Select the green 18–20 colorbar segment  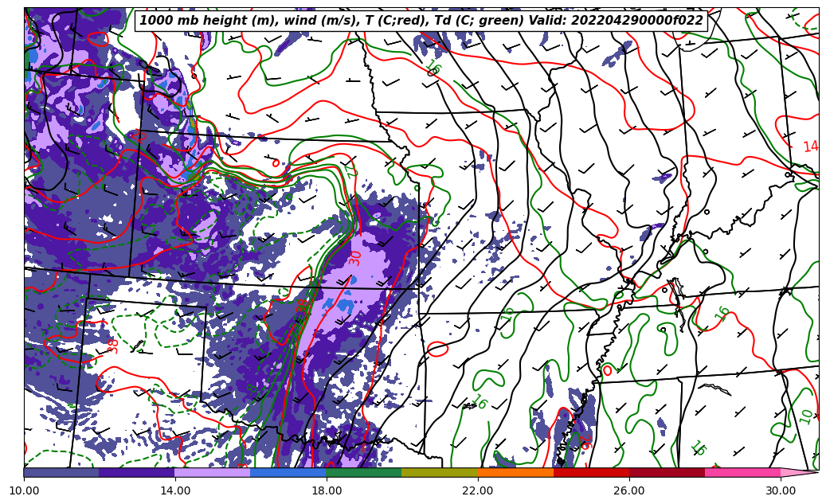tap(364, 472)
